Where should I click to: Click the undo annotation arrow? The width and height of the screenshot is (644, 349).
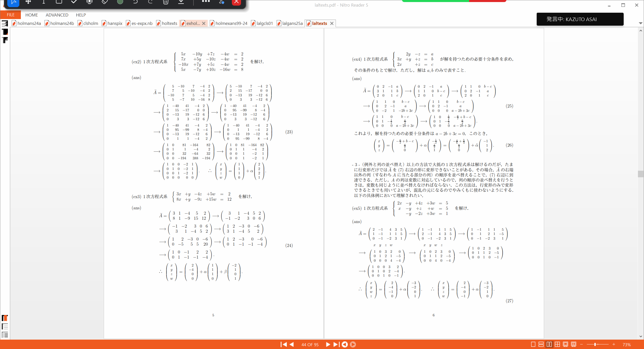(x=135, y=2)
